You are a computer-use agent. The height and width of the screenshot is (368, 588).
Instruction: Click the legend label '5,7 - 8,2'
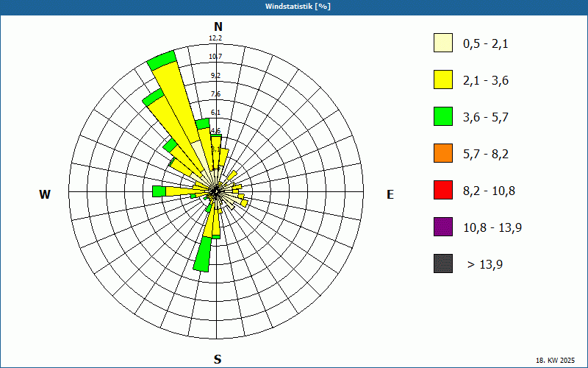pyautogui.click(x=486, y=155)
